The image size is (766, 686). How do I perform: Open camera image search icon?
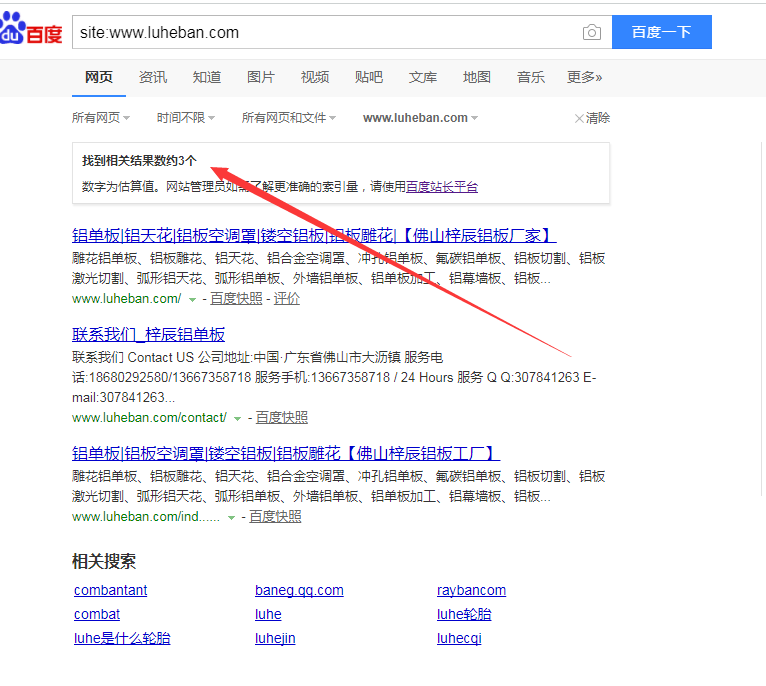[x=592, y=32]
